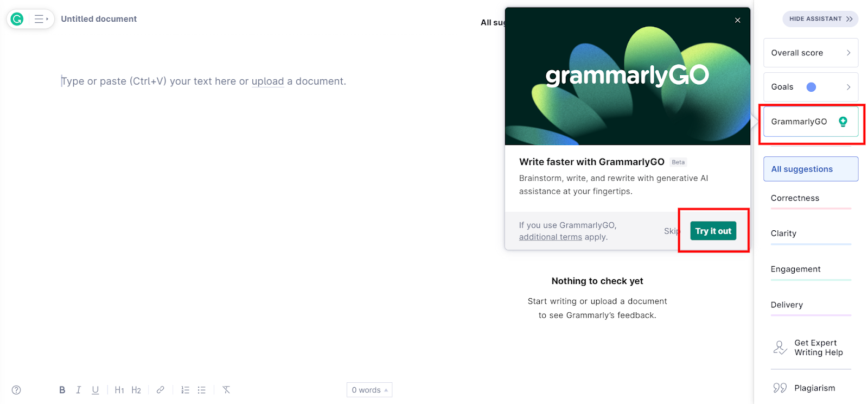
Task: Open the hamburger menu next to Grammarly logo
Action: click(x=41, y=19)
